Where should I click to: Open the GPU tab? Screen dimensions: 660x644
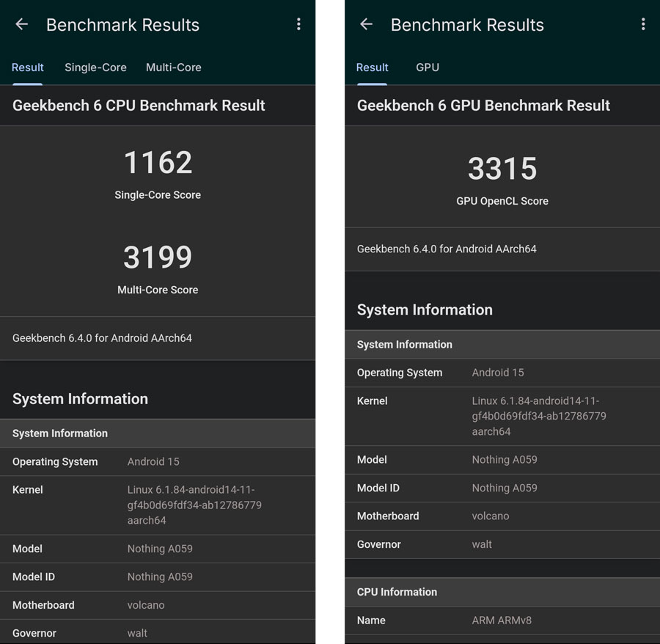(428, 67)
